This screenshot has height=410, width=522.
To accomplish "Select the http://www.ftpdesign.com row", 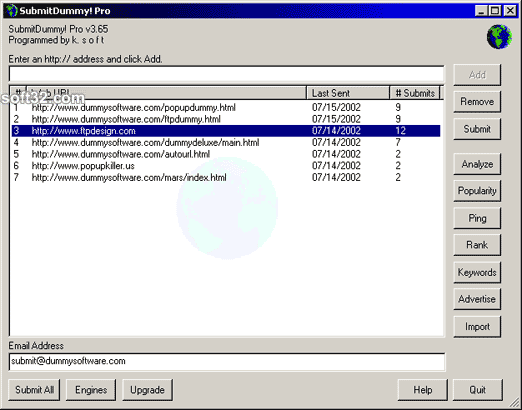I will click(226, 131).
